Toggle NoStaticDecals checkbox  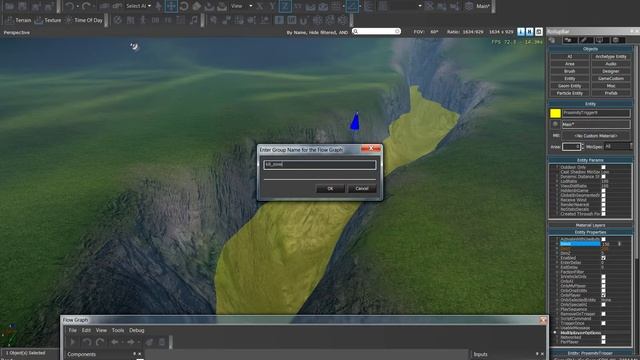coord(603,209)
